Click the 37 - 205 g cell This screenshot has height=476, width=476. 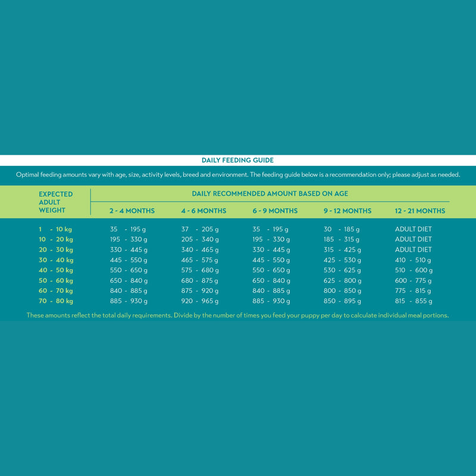(200, 229)
